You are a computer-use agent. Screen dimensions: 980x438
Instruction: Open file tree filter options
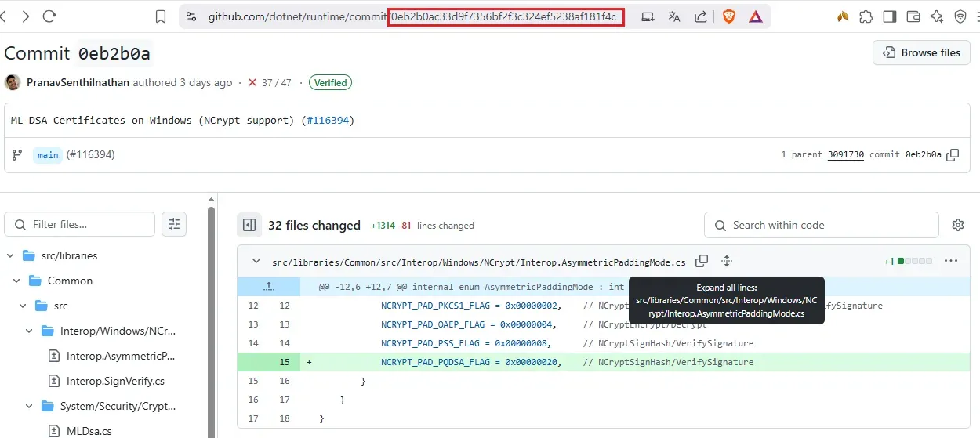174,224
